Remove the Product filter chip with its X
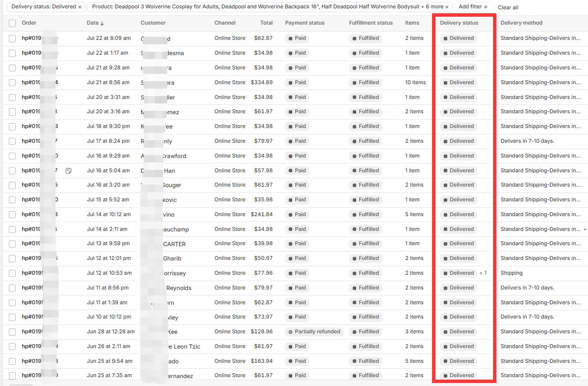 447,7
